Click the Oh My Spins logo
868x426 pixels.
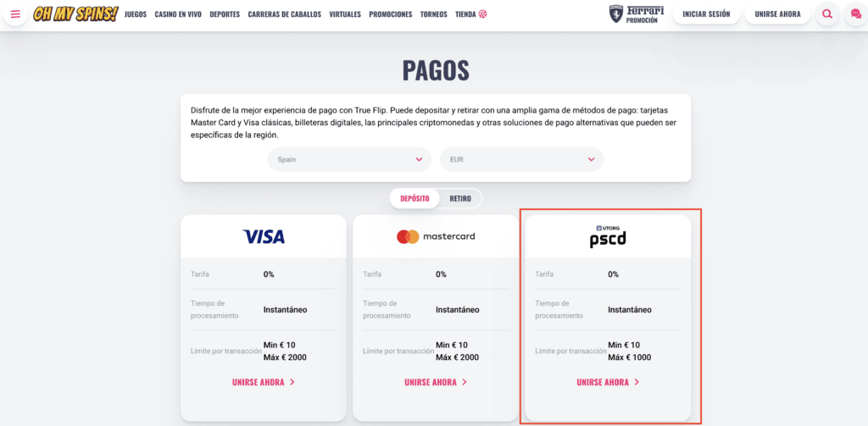pos(75,14)
